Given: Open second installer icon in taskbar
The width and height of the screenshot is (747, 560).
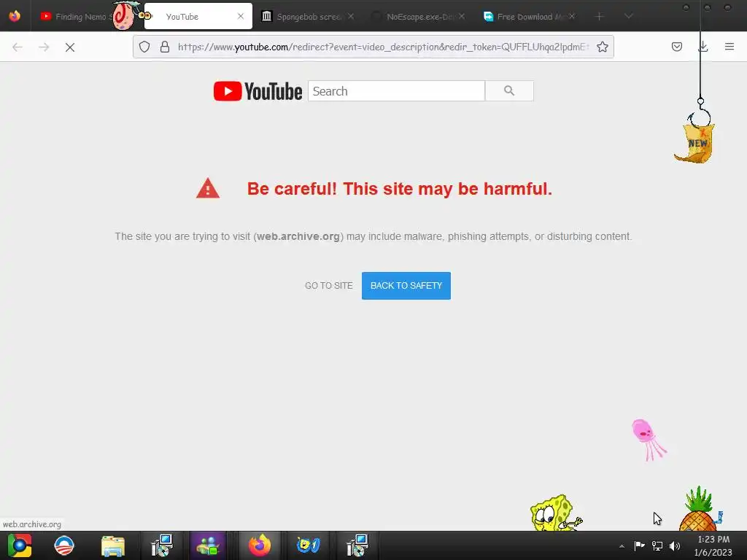Looking at the screenshot, I should point(357,545).
